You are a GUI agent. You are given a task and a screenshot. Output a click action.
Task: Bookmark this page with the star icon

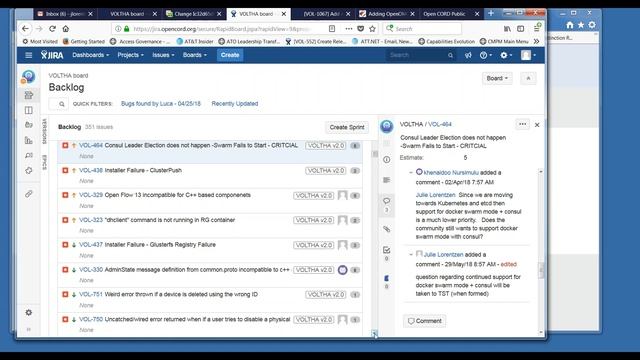[x=372, y=29]
